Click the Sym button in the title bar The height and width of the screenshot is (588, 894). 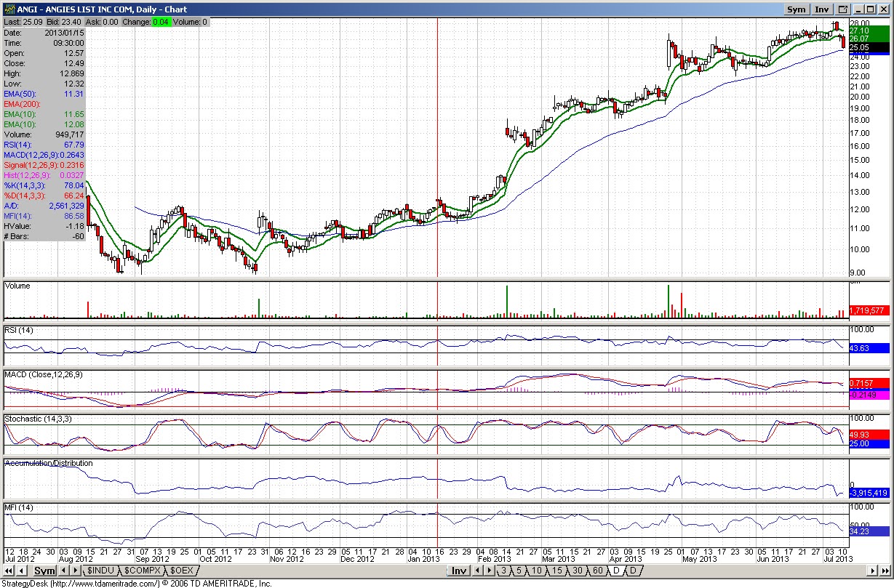[x=797, y=9]
